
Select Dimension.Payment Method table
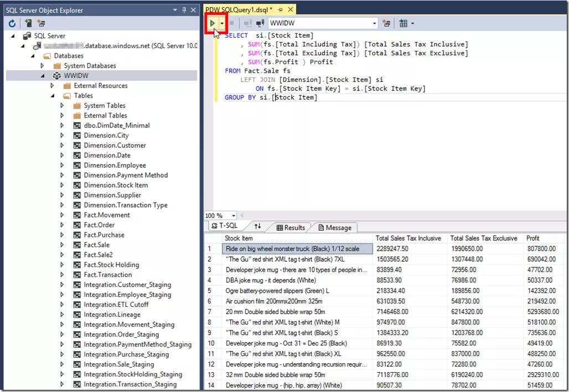coord(126,176)
